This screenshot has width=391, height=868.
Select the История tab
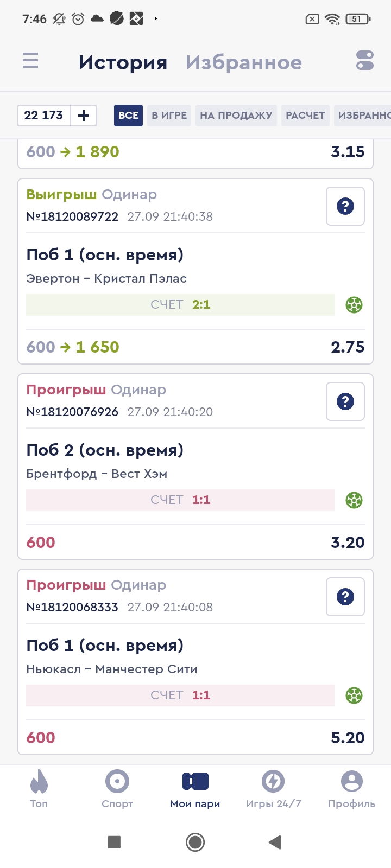click(x=123, y=62)
